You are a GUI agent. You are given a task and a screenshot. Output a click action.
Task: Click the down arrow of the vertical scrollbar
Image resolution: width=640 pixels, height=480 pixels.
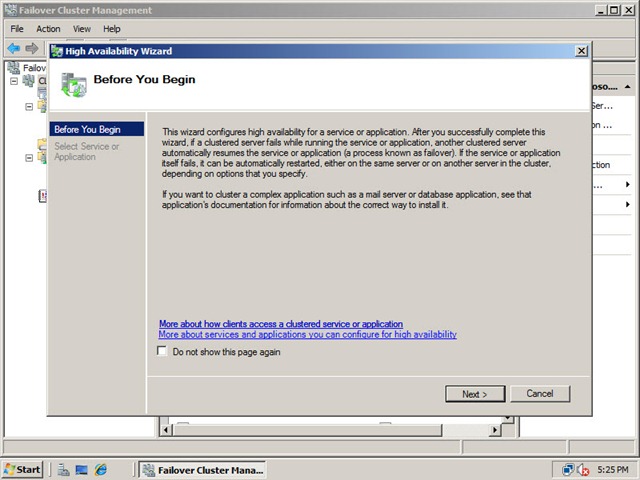coord(507,420)
